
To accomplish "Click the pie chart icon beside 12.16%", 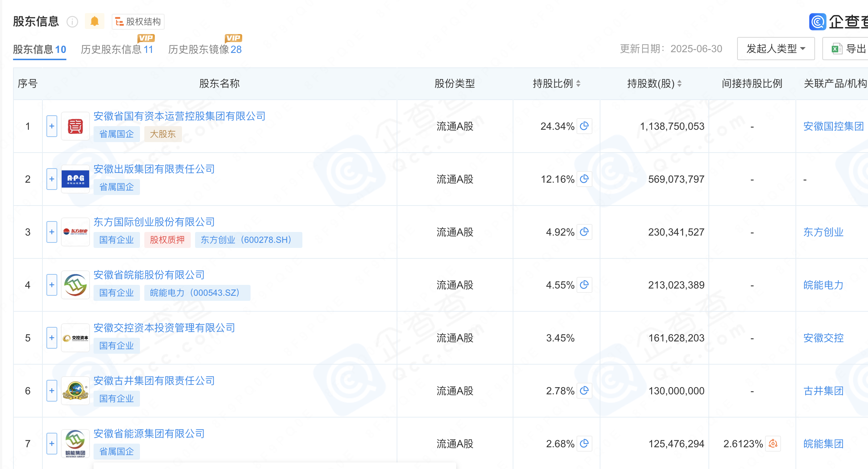I will tap(584, 179).
